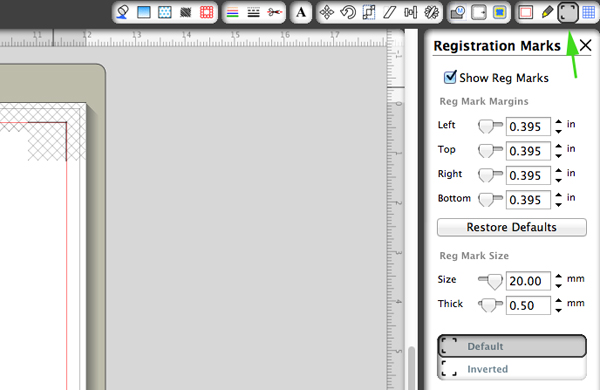600x390 pixels.
Task: Open the Shear tool panel
Action: tap(390, 13)
